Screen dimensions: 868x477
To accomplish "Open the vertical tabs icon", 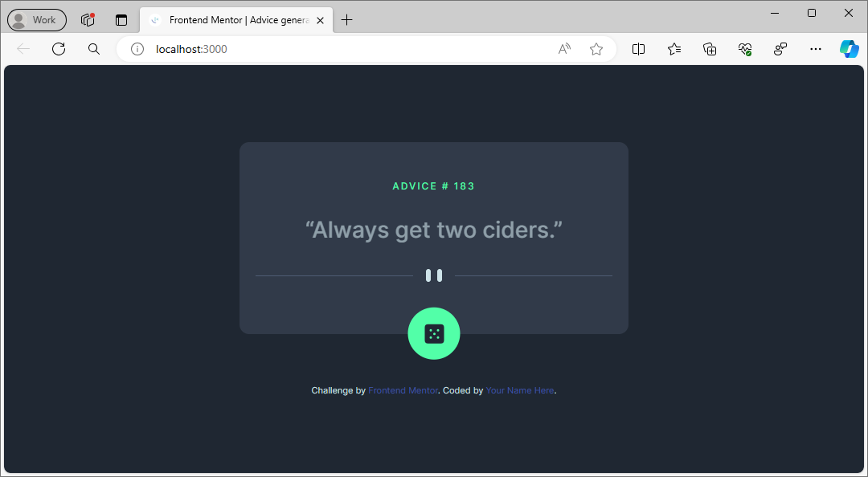I will pyautogui.click(x=121, y=19).
